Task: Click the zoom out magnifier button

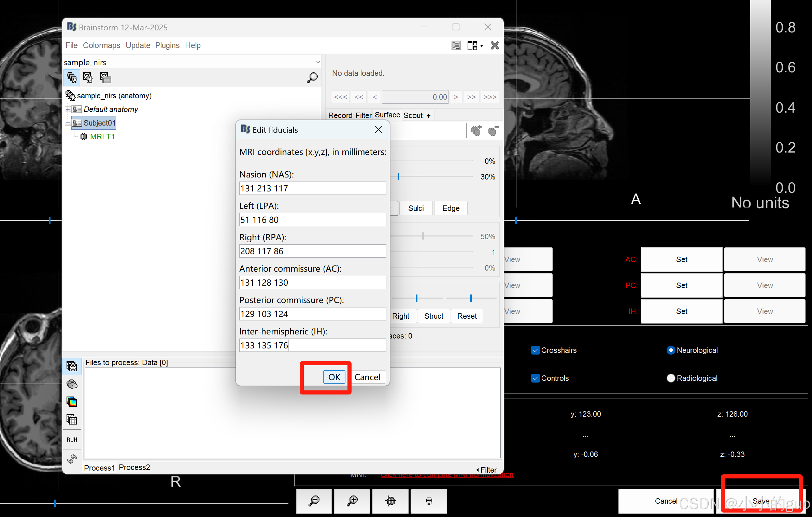Action: [x=314, y=501]
